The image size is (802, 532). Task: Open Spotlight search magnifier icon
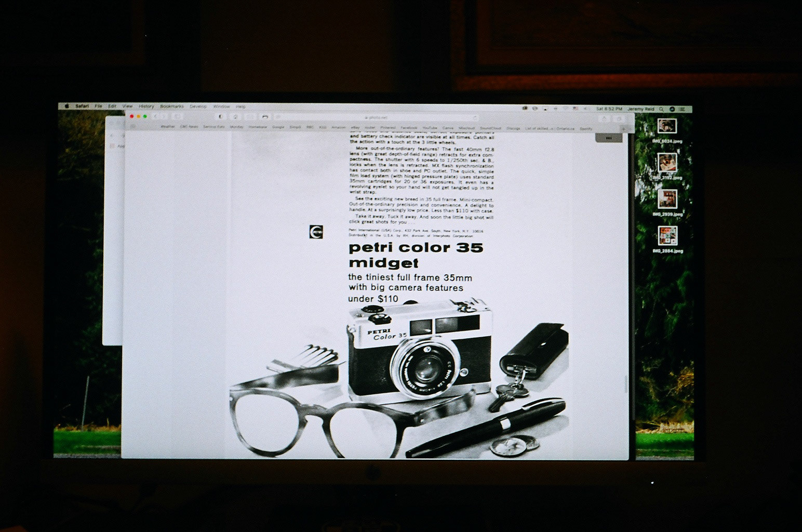point(661,110)
